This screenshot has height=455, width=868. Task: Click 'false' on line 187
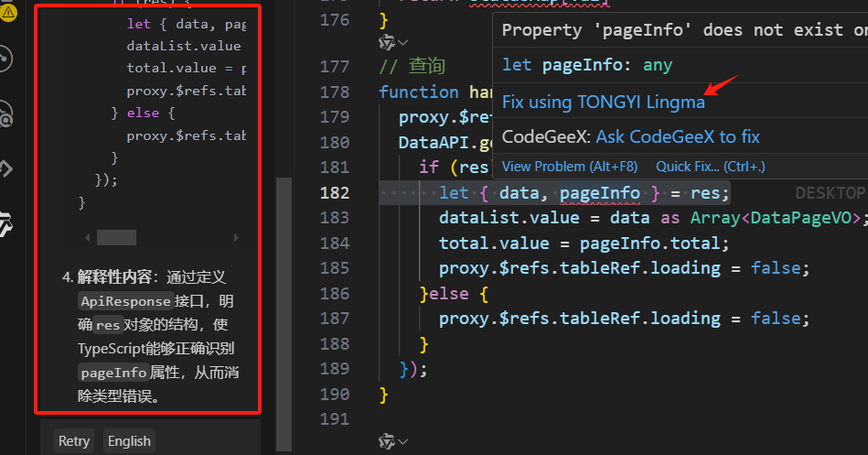[x=776, y=319]
